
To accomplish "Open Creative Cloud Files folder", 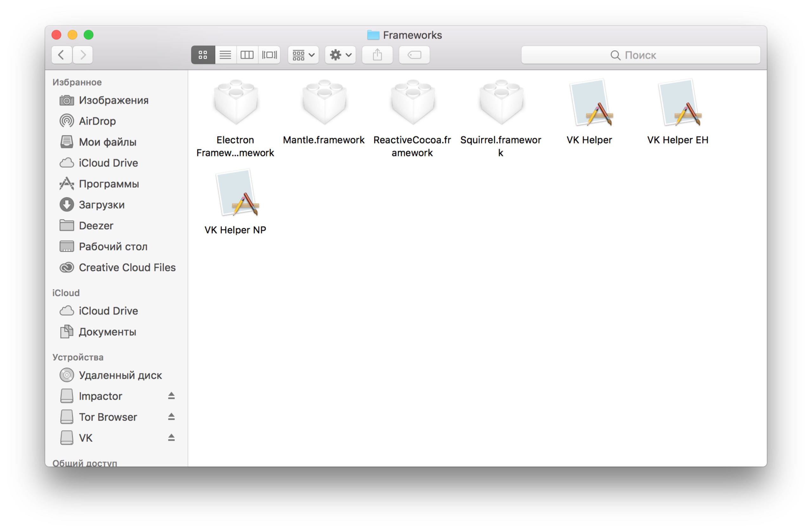I will (x=127, y=267).
